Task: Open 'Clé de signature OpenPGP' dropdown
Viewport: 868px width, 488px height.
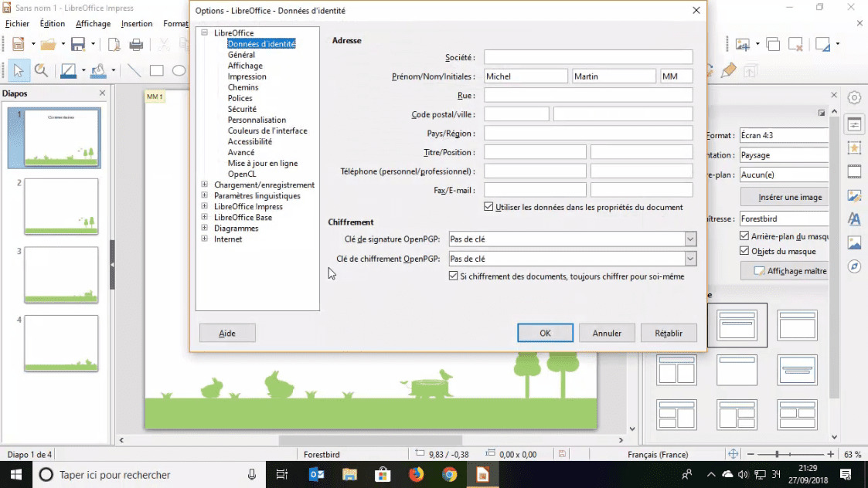Action: (689, 239)
